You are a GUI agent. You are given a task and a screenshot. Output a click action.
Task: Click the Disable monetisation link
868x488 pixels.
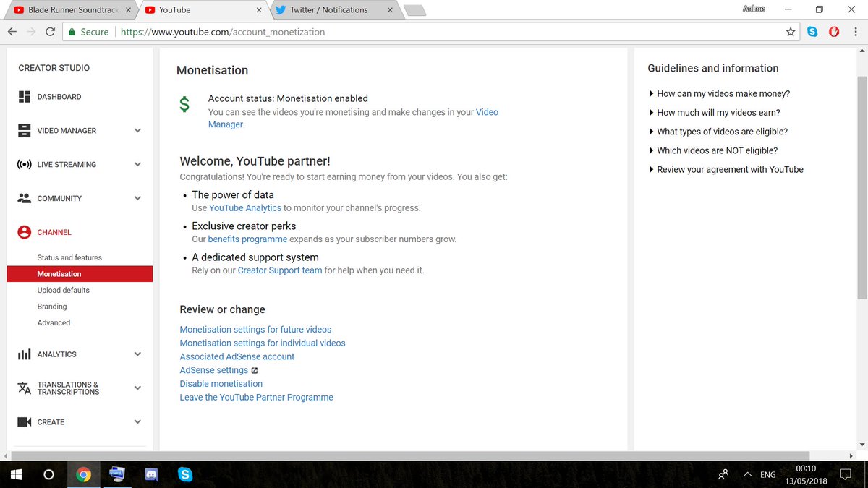221,384
